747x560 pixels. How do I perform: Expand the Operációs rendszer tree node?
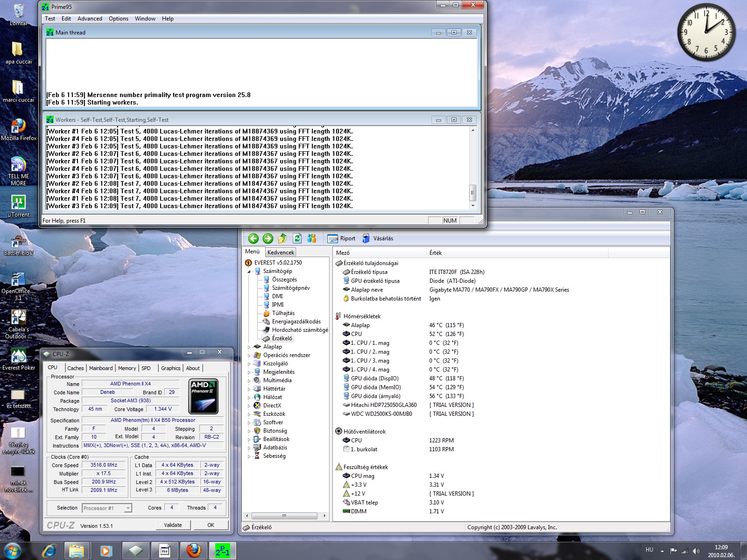(x=249, y=356)
